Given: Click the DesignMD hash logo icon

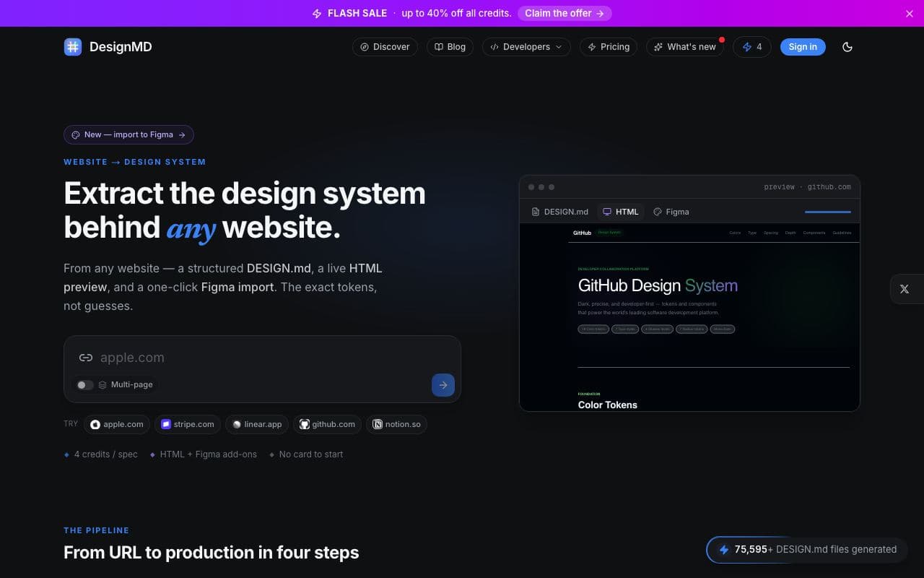Looking at the screenshot, I should tap(73, 47).
